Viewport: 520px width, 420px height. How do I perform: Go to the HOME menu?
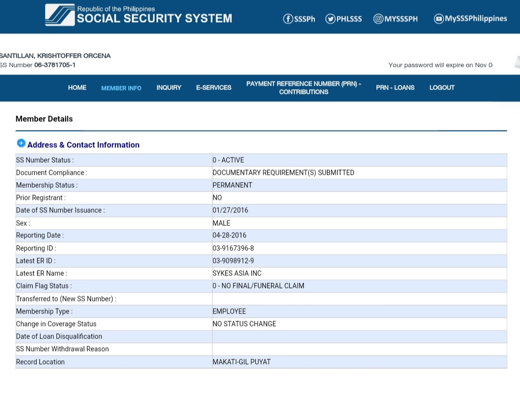click(x=77, y=88)
